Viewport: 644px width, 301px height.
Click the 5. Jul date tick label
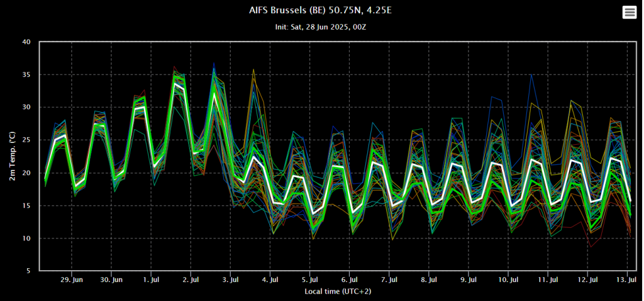309,280
